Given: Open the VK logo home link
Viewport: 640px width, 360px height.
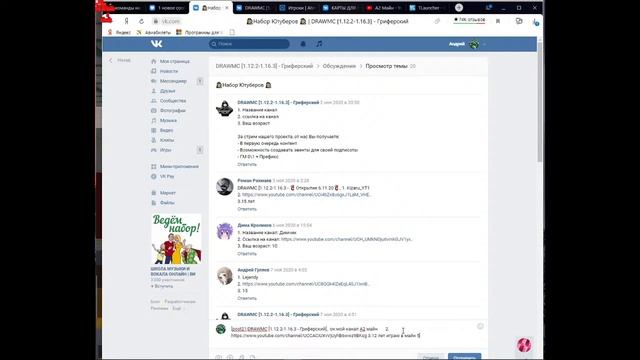Looking at the screenshot, I should pos(156,44).
